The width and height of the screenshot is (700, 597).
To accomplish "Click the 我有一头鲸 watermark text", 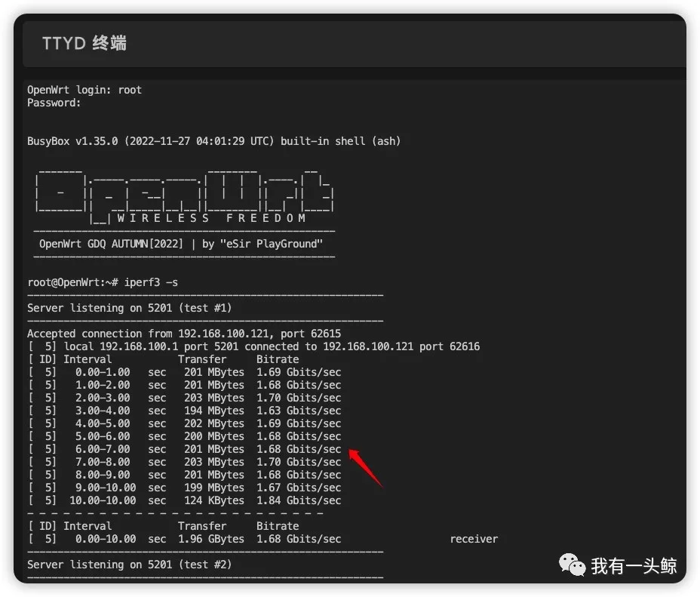I will (x=632, y=565).
